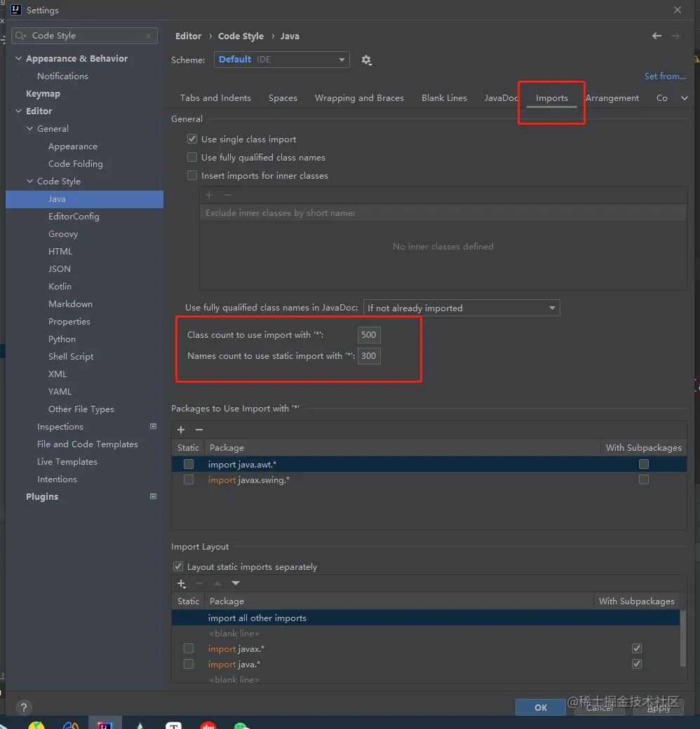Image resolution: width=700 pixels, height=729 pixels.
Task: Open the Inspections settings page
Action: pos(60,426)
